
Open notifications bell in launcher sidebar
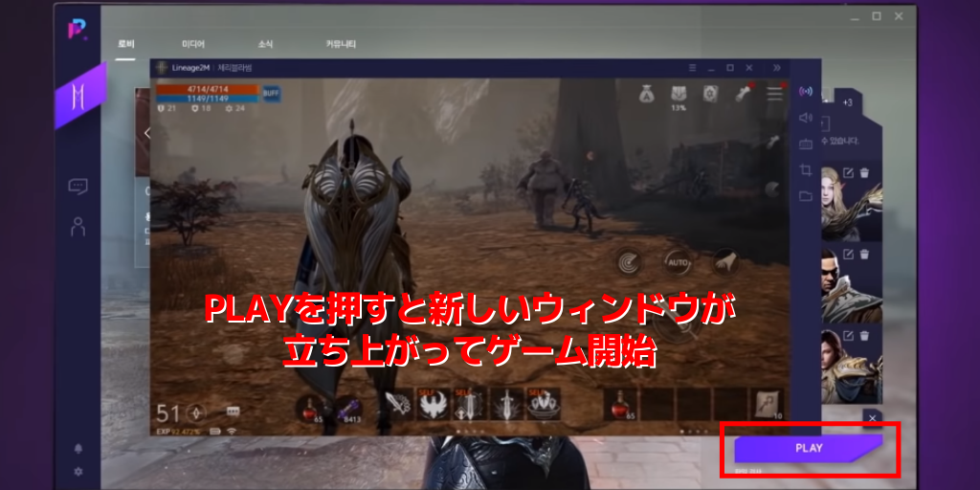tap(78, 449)
